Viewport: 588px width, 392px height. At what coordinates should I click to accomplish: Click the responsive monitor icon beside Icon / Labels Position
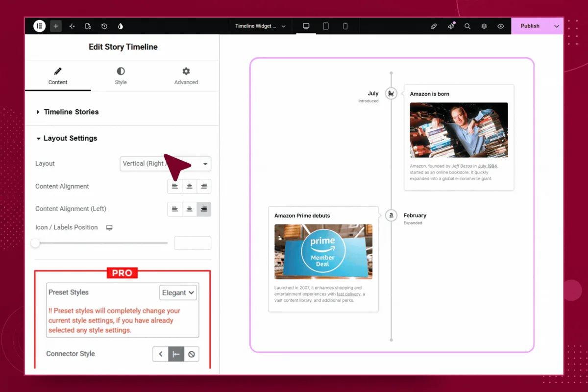pos(109,227)
